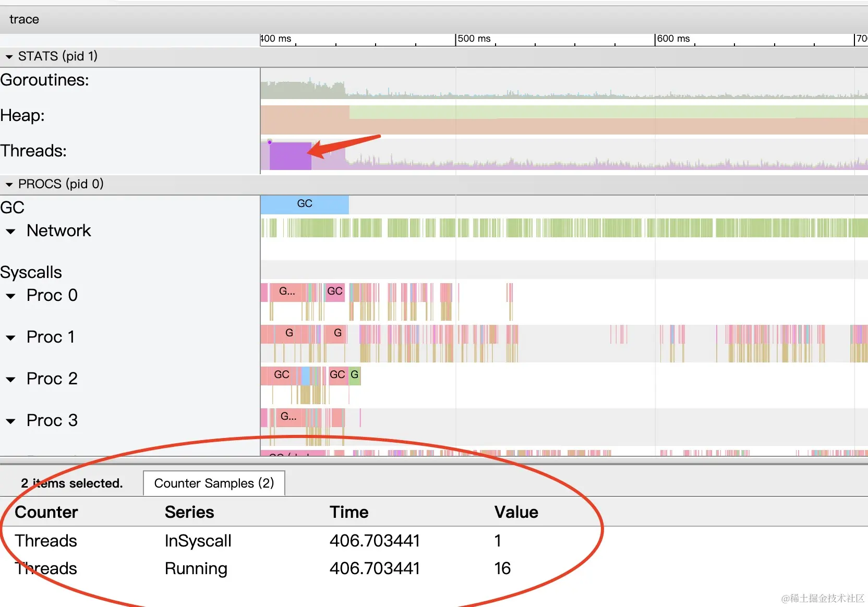This screenshot has height=607, width=868.
Task: Click the Heap: track label
Action: [x=22, y=116]
